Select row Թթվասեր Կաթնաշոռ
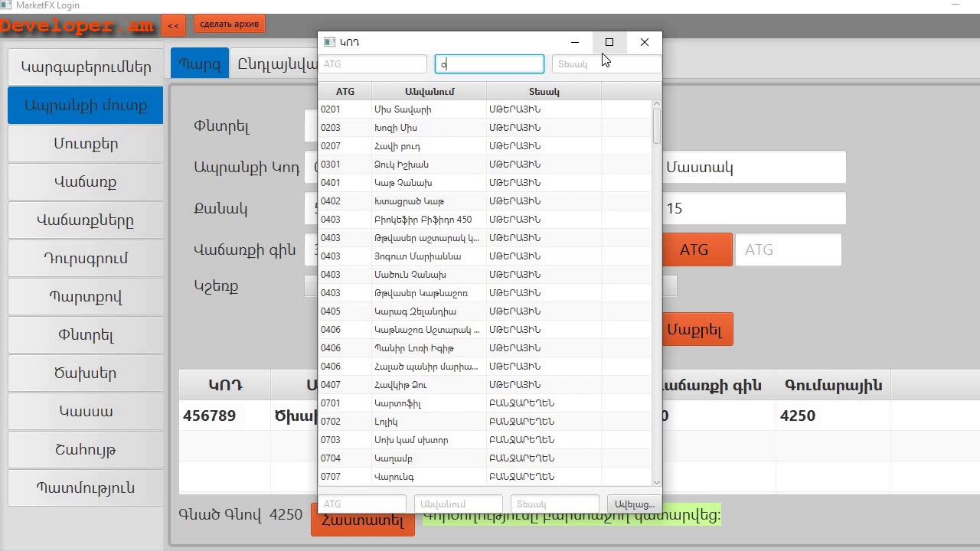Viewport: 980px width, 551px height. [485, 293]
